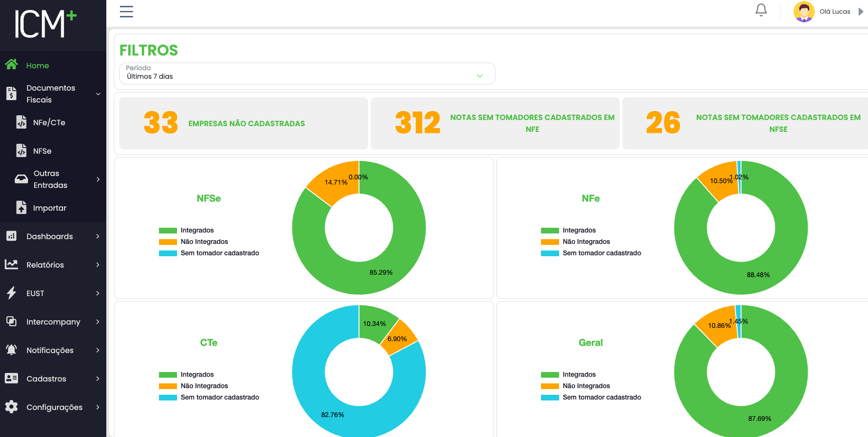Click the Importar file icon

(21, 207)
